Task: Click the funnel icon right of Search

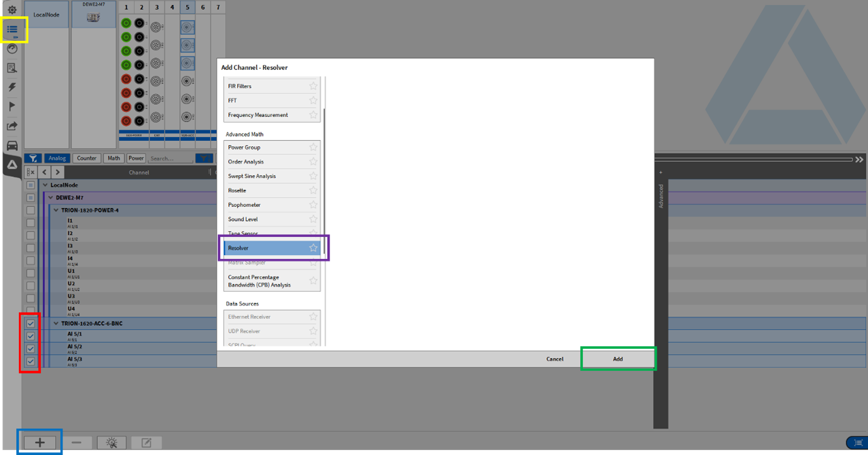Action: [203, 158]
